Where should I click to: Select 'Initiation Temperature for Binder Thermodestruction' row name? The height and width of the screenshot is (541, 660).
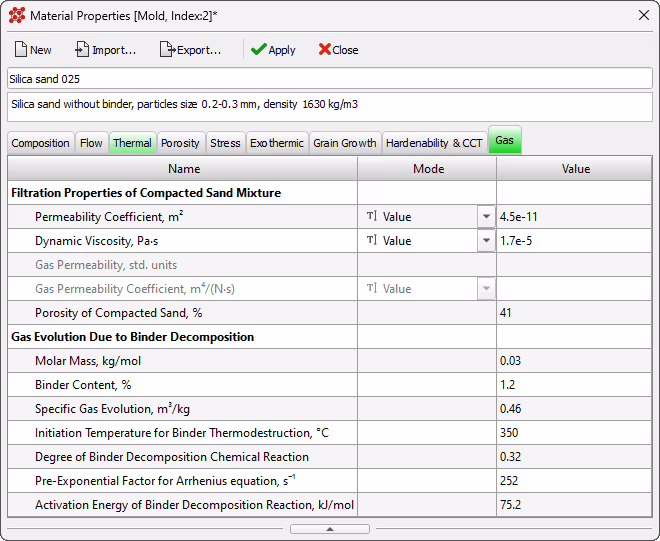pos(182,433)
